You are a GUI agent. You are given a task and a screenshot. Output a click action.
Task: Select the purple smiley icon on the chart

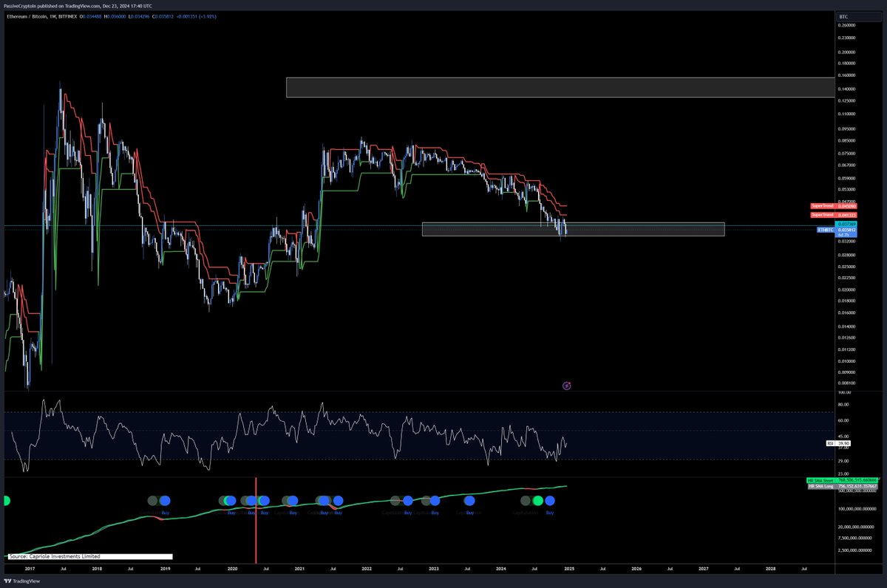click(566, 386)
